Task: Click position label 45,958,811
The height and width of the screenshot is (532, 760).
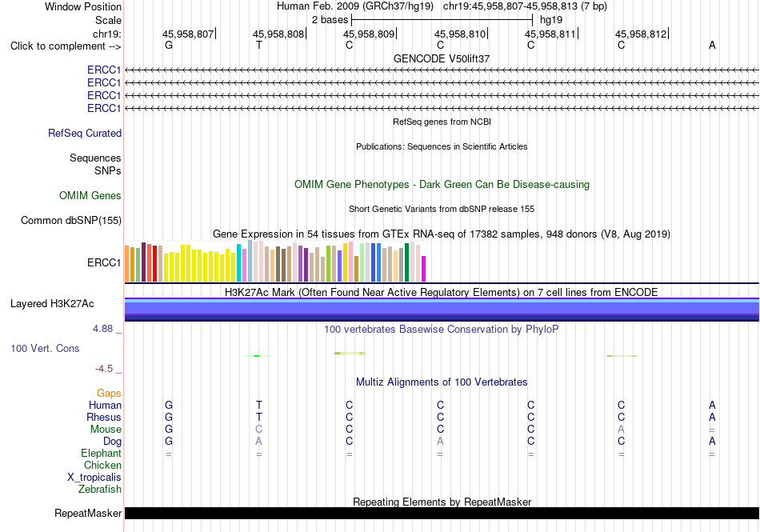Action: point(550,34)
